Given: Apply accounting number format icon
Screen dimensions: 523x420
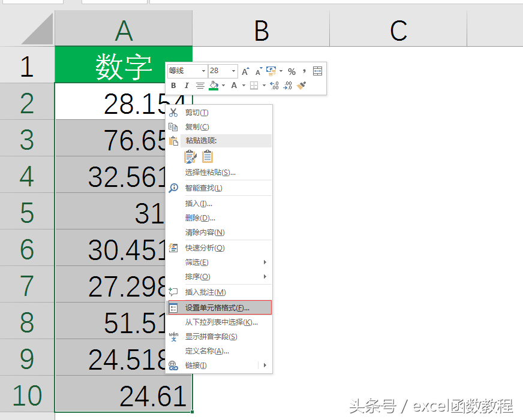Looking at the screenshot, I should (x=271, y=71).
